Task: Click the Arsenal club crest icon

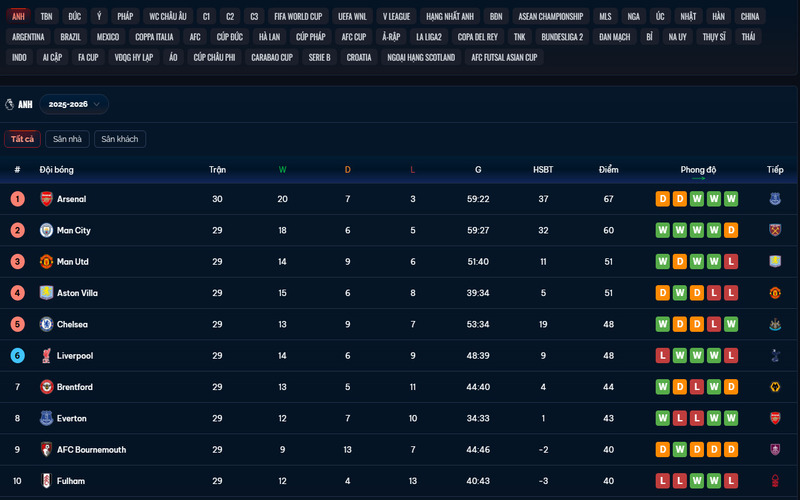Action: (x=46, y=199)
